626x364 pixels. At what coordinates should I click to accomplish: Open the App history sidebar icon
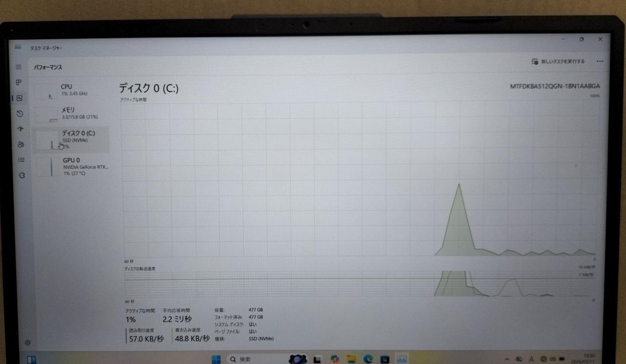click(x=20, y=114)
